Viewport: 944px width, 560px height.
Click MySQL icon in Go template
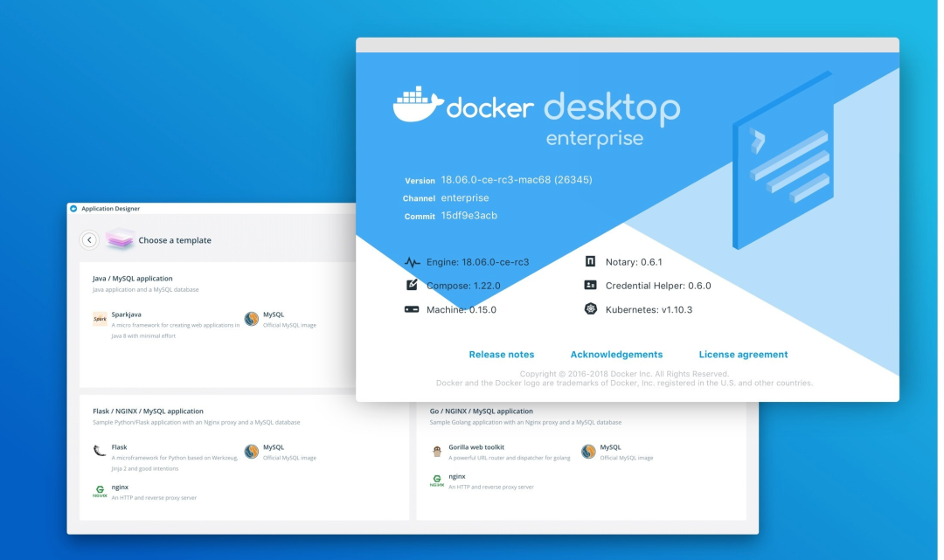point(588,451)
